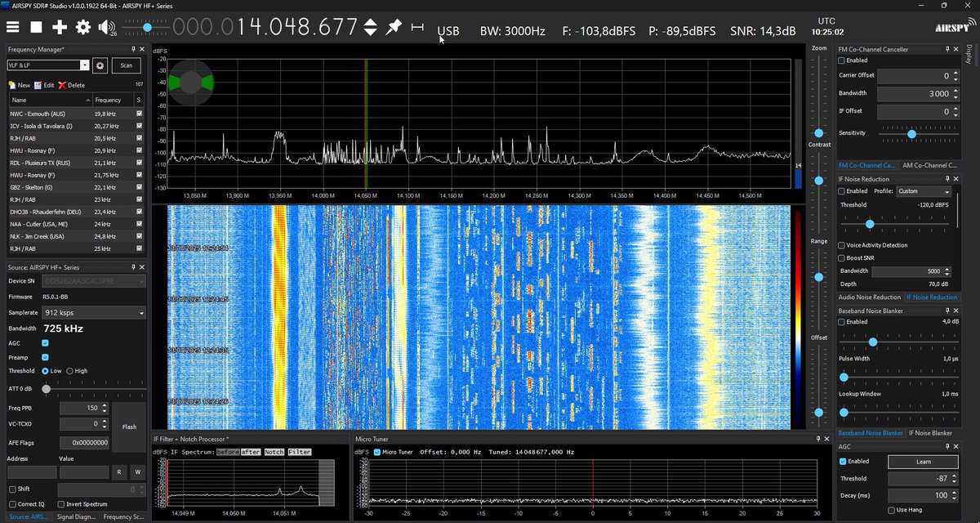Select the High threshold radio button
This screenshot has width=980, height=523.
(x=69, y=371)
